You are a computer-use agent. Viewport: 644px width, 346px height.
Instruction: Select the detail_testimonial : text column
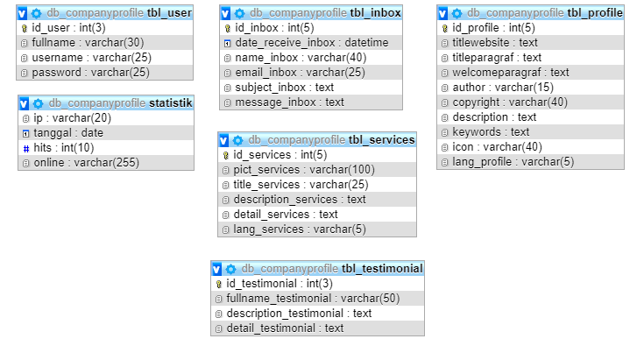tap(317, 328)
